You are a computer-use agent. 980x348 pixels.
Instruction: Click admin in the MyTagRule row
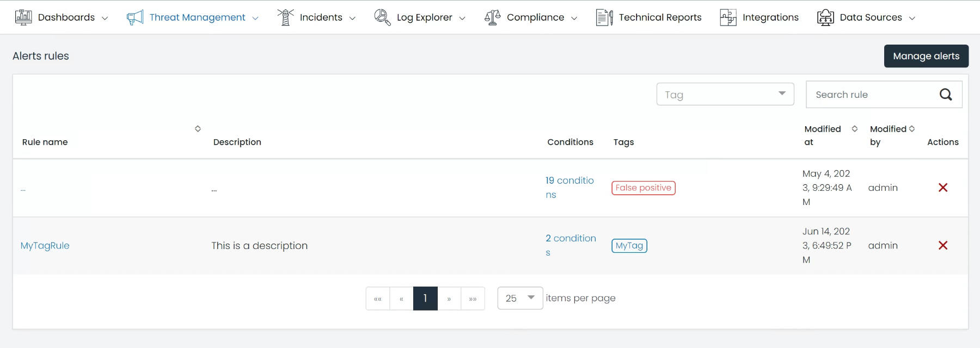(883, 246)
